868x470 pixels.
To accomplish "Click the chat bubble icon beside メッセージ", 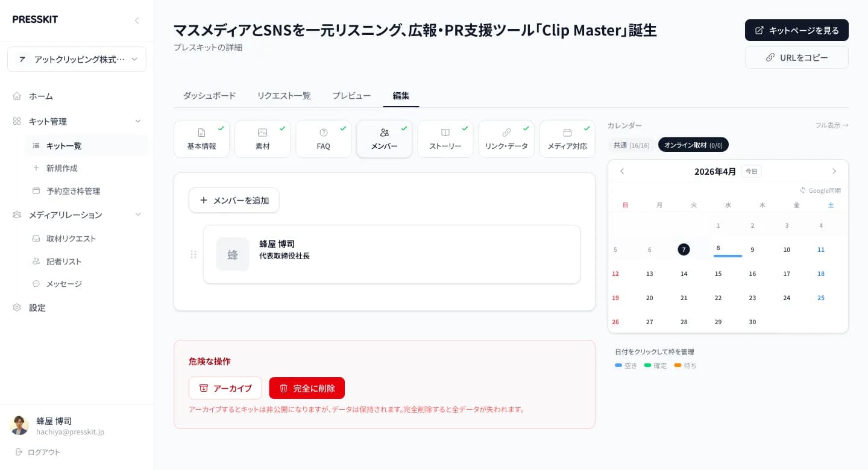I will 36,283.
